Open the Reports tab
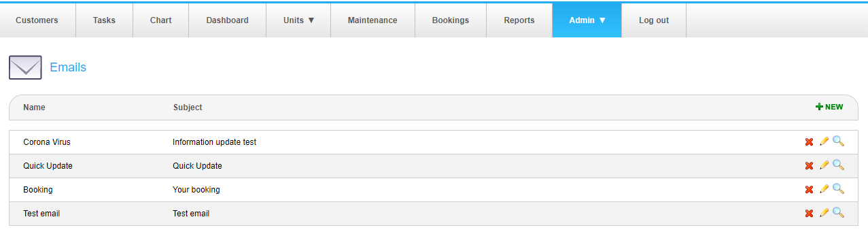Viewport: 868px width, 249px height. pos(519,20)
